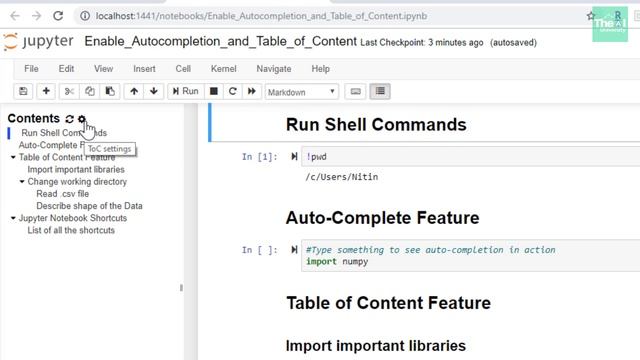Jump to Run Shell Commands in Contents
Viewport: 640px width, 360px height.
pos(64,133)
